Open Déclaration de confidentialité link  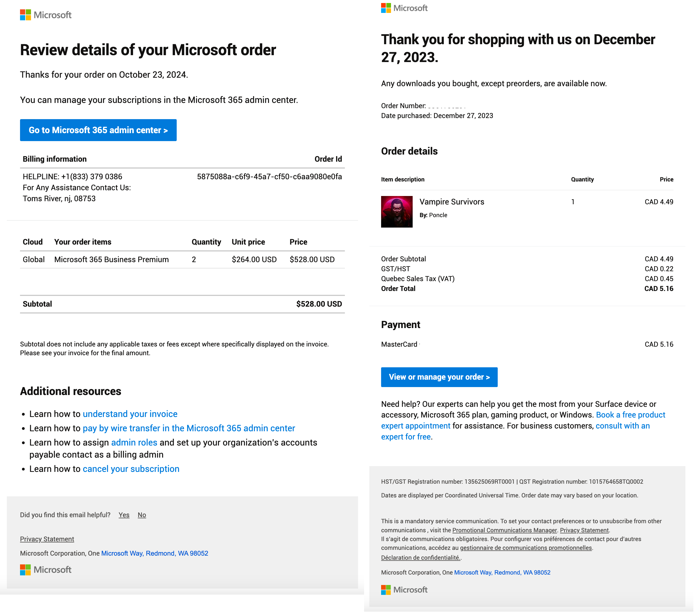point(420,558)
